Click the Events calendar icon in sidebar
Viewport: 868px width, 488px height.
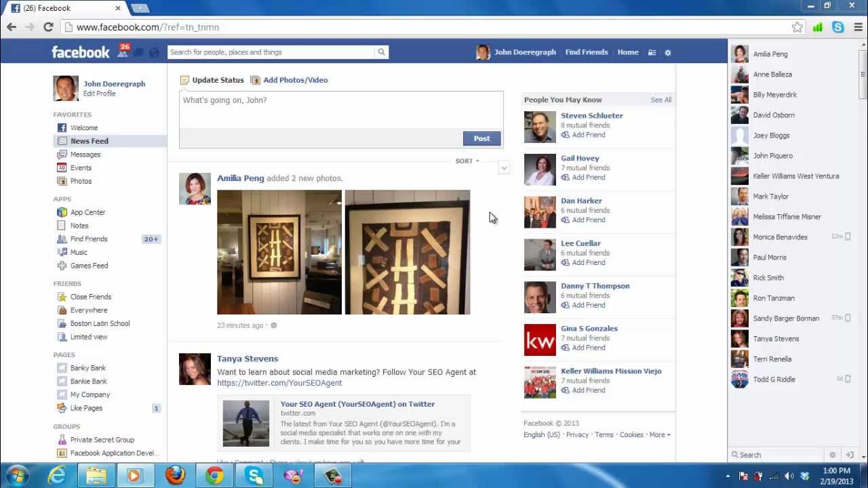coord(62,167)
